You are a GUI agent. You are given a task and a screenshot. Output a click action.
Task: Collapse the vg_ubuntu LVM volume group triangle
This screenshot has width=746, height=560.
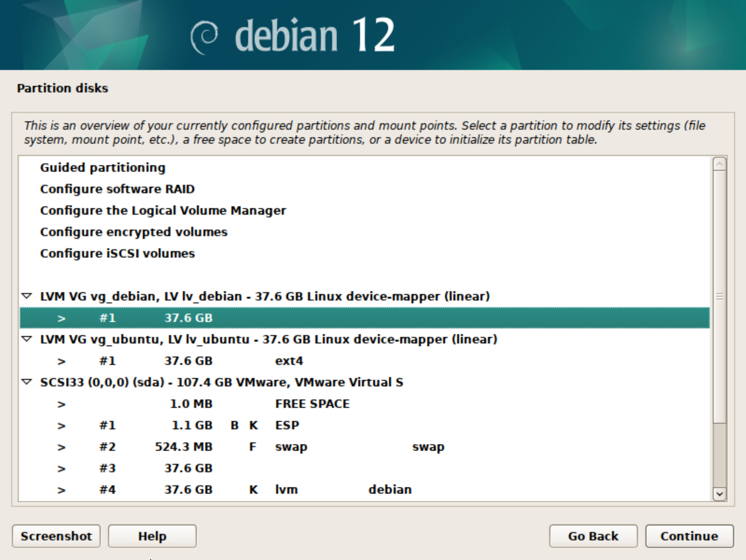27,339
